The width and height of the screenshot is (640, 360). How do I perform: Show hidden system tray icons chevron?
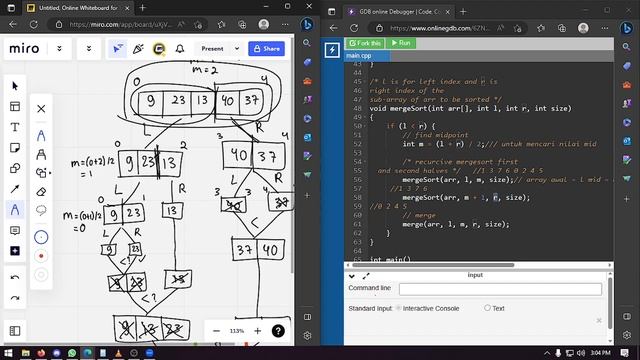(547, 353)
